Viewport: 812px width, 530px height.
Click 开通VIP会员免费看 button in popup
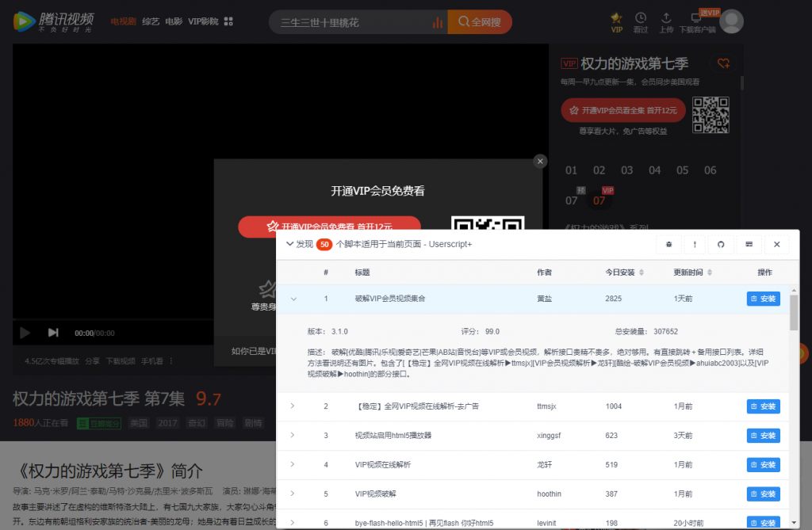click(x=329, y=227)
